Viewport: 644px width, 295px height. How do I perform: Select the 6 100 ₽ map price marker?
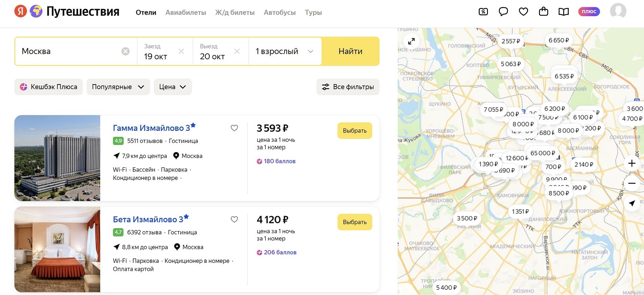pos(583,117)
